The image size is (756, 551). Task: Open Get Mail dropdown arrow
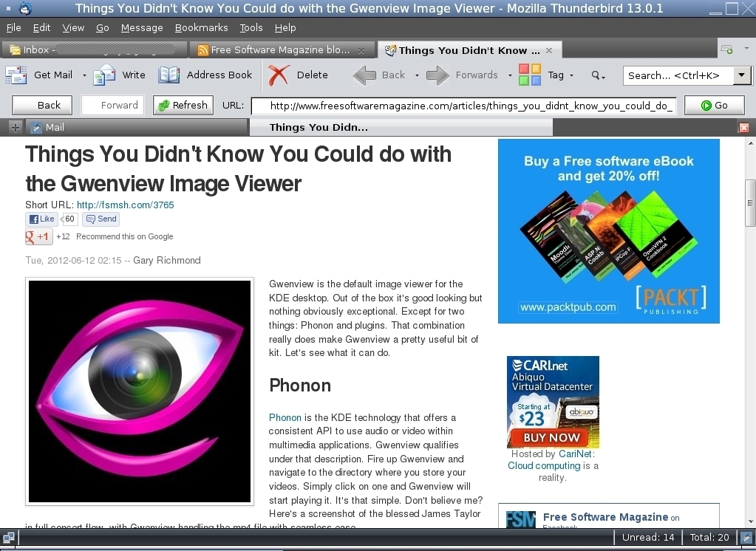click(x=84, y=75)
